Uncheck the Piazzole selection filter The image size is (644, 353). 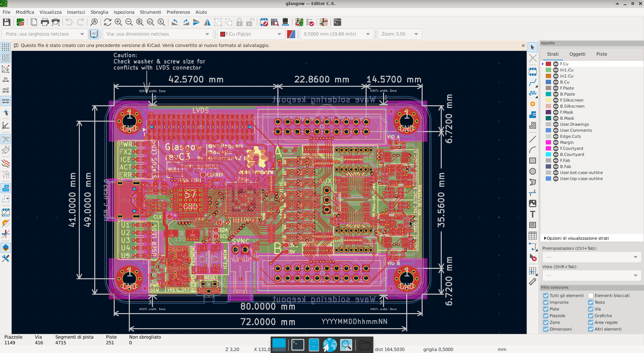tap(546, 316)
